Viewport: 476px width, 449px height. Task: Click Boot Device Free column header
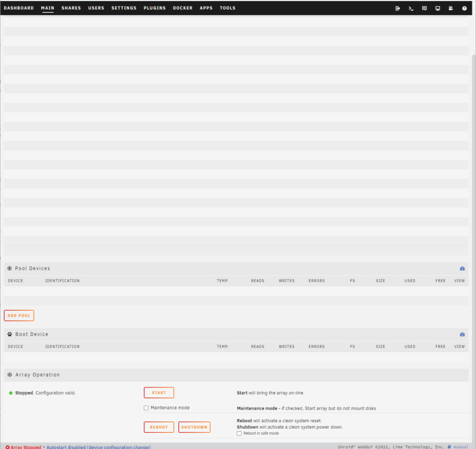pos(440,347)
